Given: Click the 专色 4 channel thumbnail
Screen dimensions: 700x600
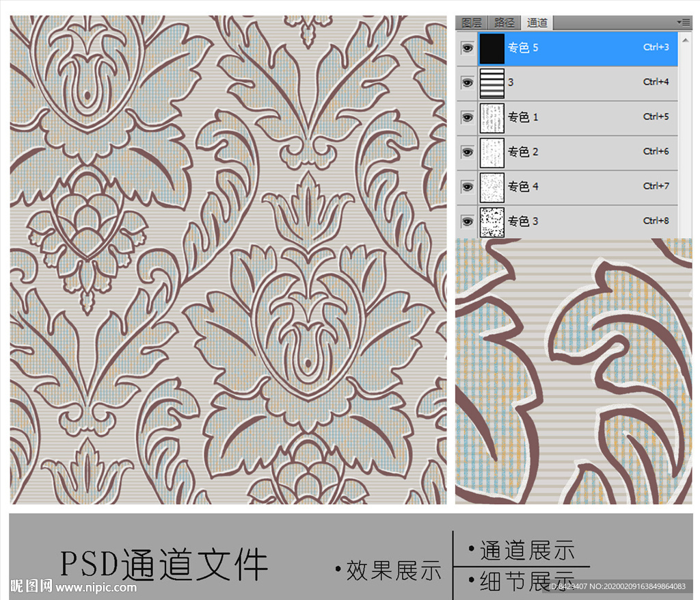Looking at the screenshot, I should [492, 187].
